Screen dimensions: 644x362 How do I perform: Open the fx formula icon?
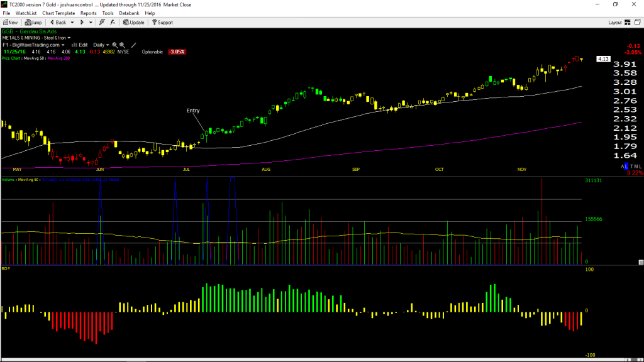(113, 23)
